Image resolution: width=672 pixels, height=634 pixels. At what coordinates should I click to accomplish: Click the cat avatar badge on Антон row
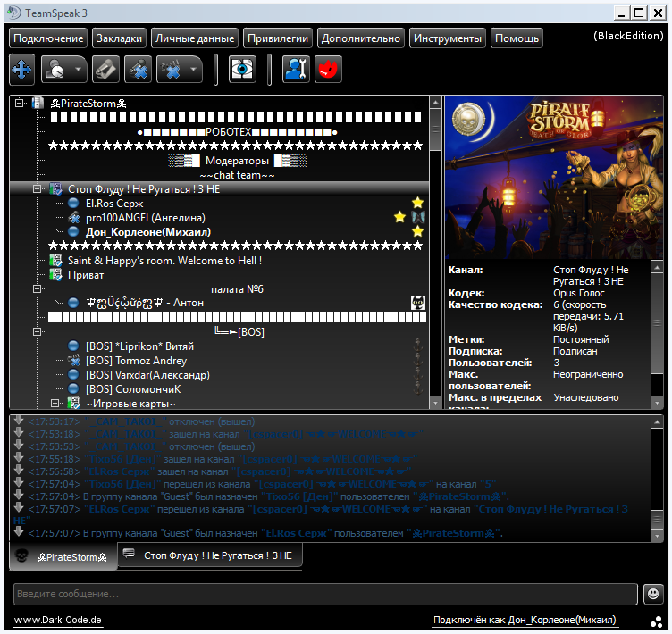point(418,303)
